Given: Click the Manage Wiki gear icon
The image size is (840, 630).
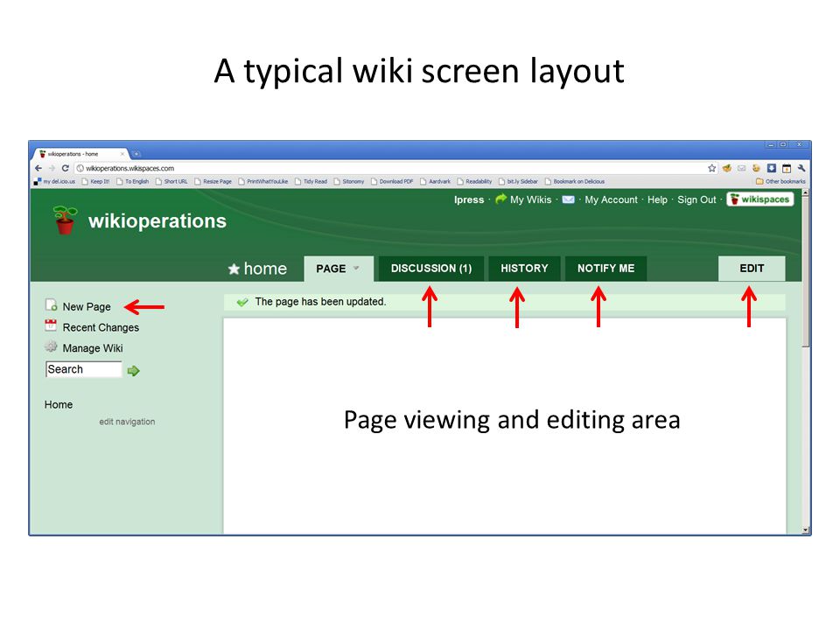Looking at the screenshot, I should click(51, 346).
